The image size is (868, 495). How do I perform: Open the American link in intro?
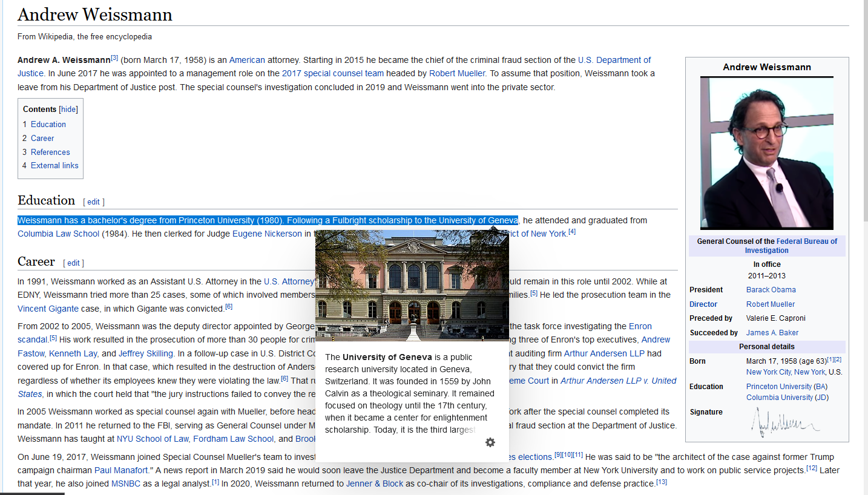247,60
